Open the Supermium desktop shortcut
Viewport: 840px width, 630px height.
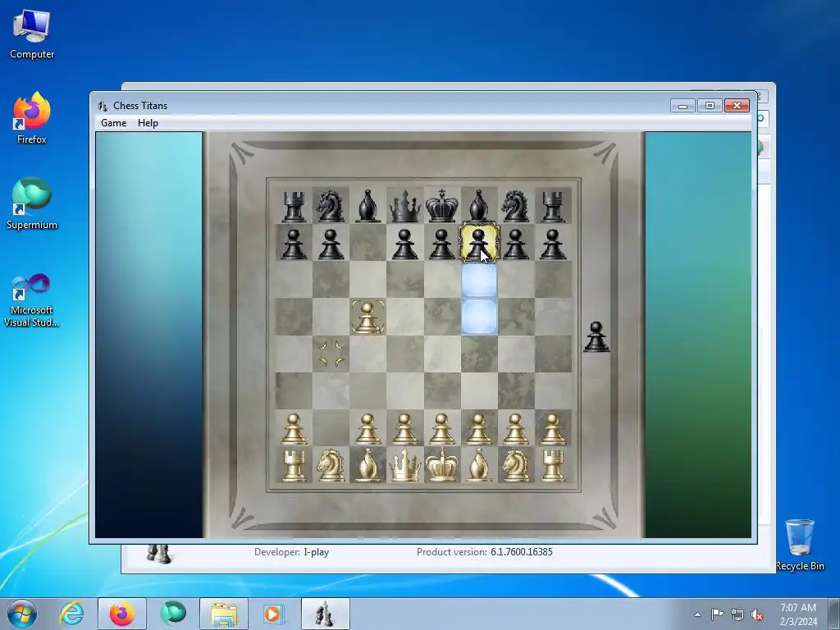point(32,203)
